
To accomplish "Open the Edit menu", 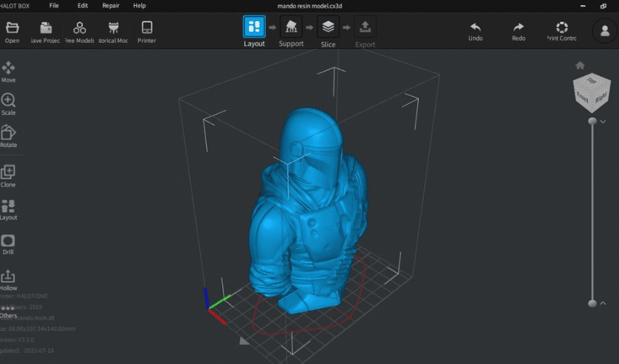I will 82,6.
